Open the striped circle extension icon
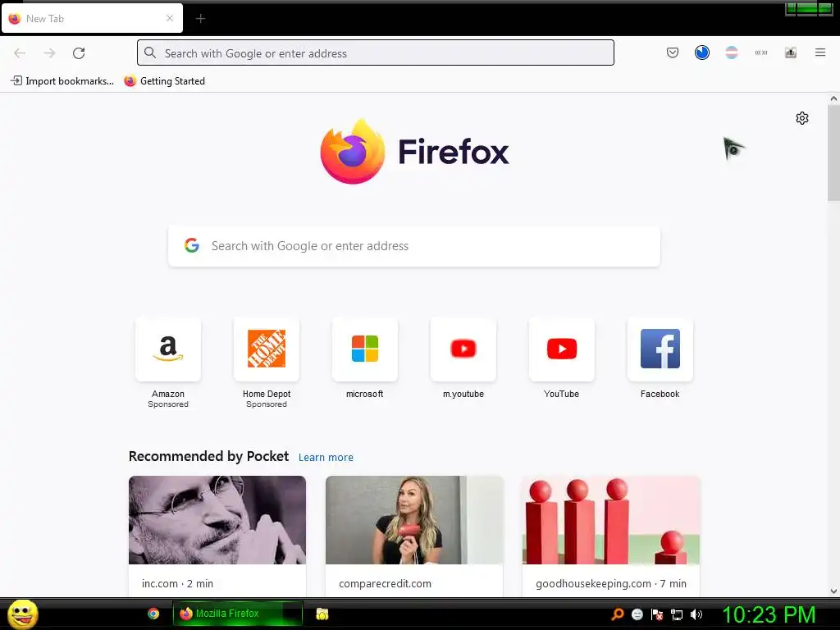This screenshot has width=840, height=630. pos(731,52)
